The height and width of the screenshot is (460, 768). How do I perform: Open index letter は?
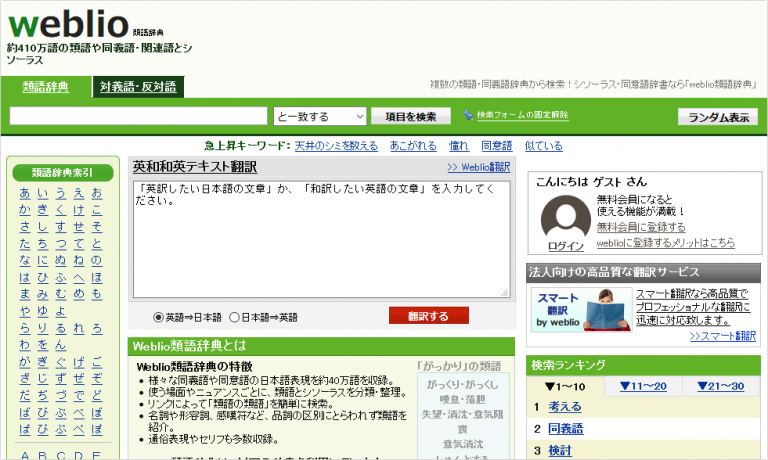point(25,277)
